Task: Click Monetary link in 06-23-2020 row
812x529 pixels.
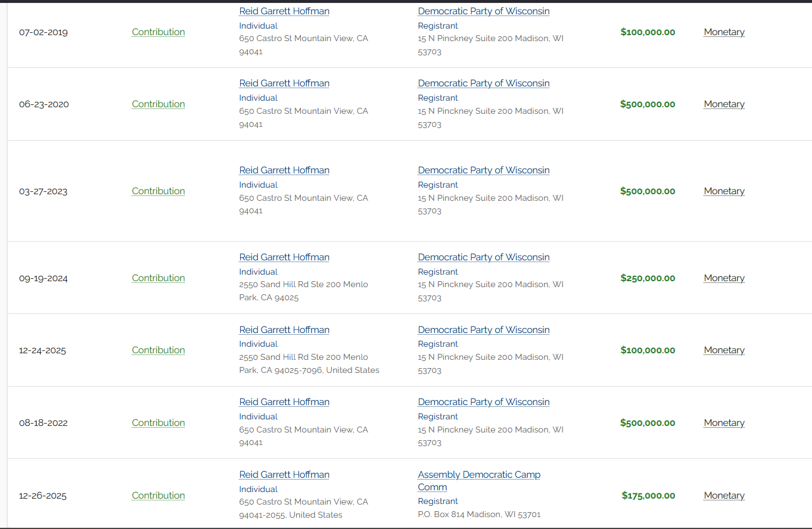Action: tap(724, 104)
